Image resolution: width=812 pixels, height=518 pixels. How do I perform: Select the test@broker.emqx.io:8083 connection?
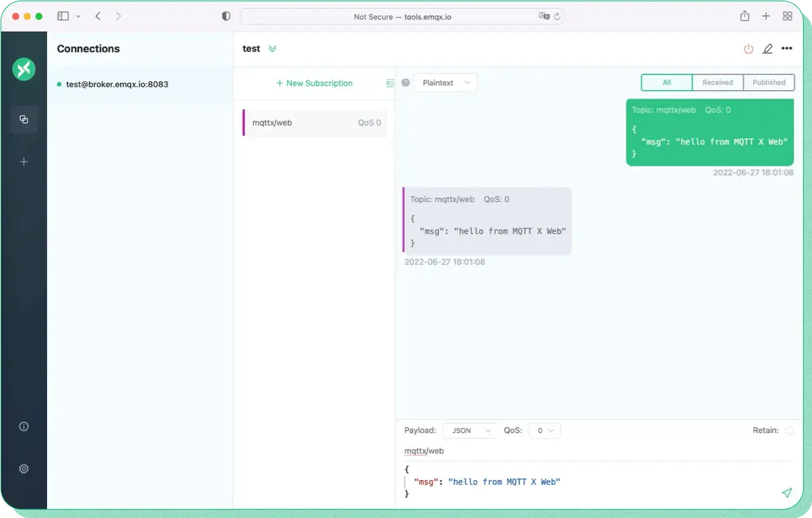(x=118, y=84)
